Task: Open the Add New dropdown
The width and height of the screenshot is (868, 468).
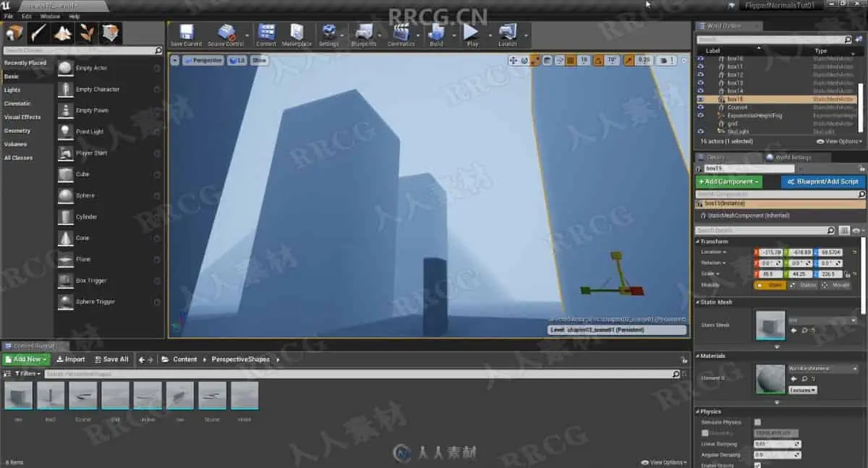Action: [x=27, y=359]
